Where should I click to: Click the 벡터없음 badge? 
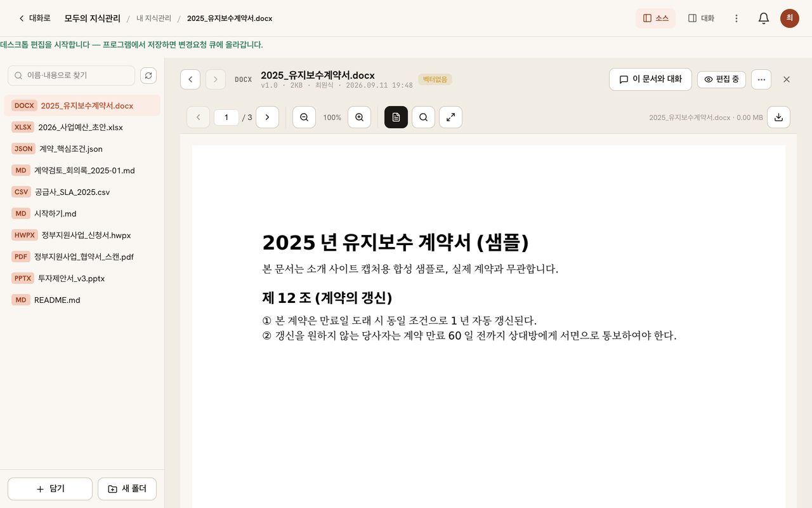[435, 79]
